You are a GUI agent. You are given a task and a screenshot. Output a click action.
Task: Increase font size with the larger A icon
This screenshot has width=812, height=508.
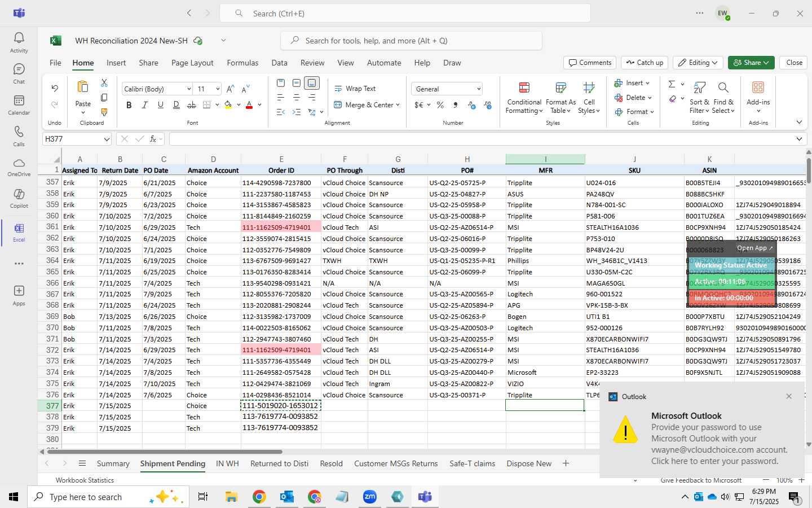[230, 89]
